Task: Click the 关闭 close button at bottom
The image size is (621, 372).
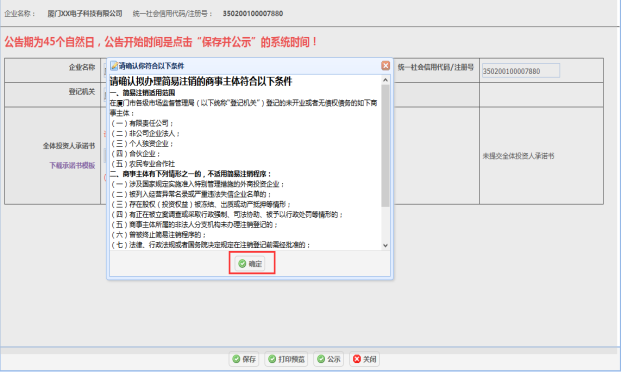Action: [x=364, y=359]
